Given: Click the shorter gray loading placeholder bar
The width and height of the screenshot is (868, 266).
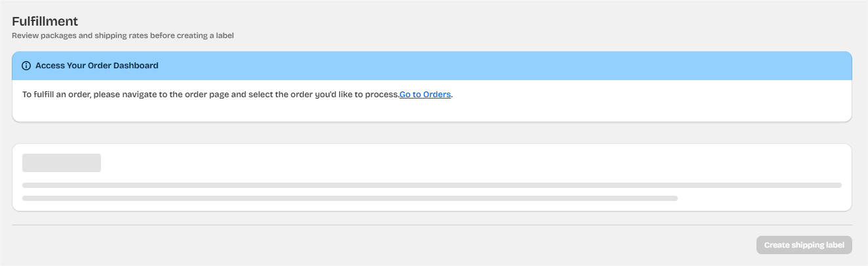Looking at the screenshot, I should [350, 198].
